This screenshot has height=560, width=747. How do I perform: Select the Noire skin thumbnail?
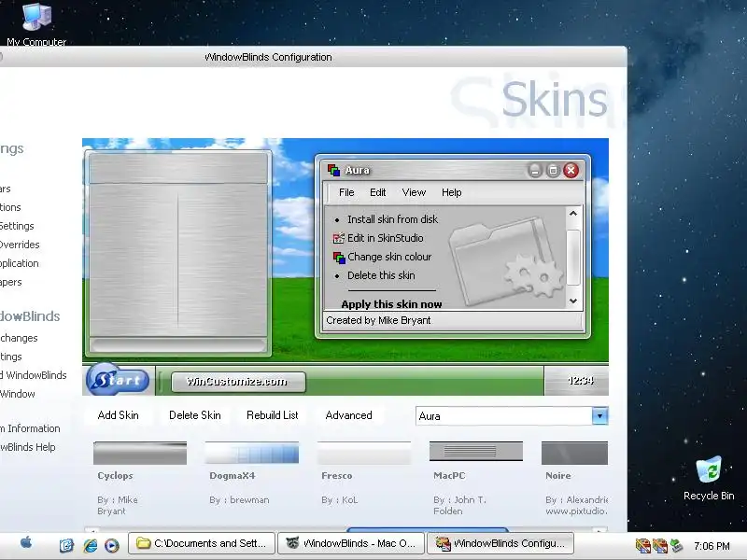pos(574,453)
